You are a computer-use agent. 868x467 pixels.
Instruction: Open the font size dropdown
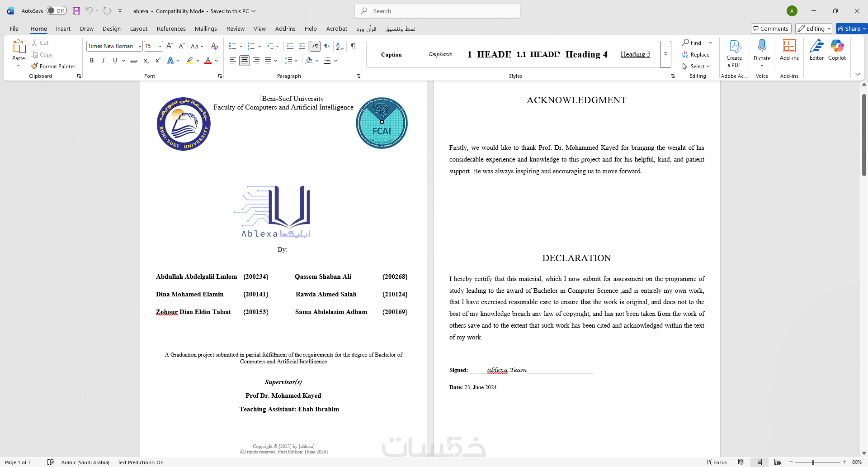[x=160, y=46]
